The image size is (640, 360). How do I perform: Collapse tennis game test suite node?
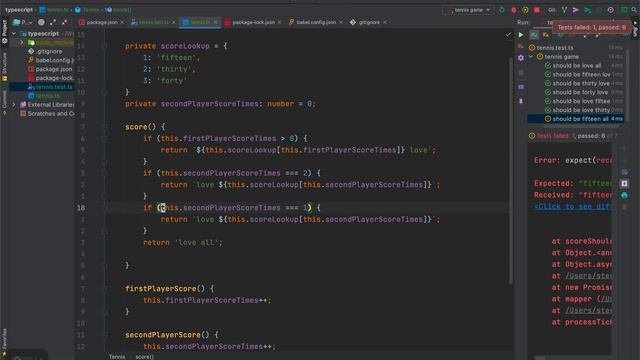pyautogui.click(x=531, y=57)
